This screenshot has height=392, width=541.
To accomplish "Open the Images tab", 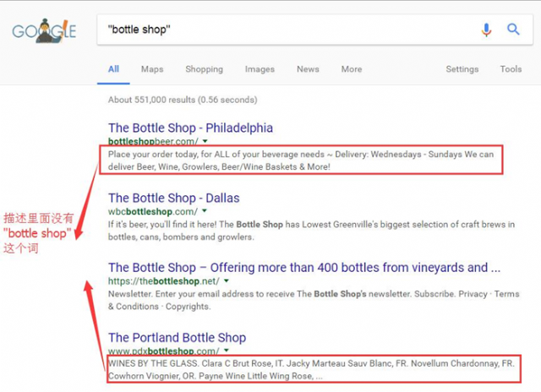I will coord(260,69).
